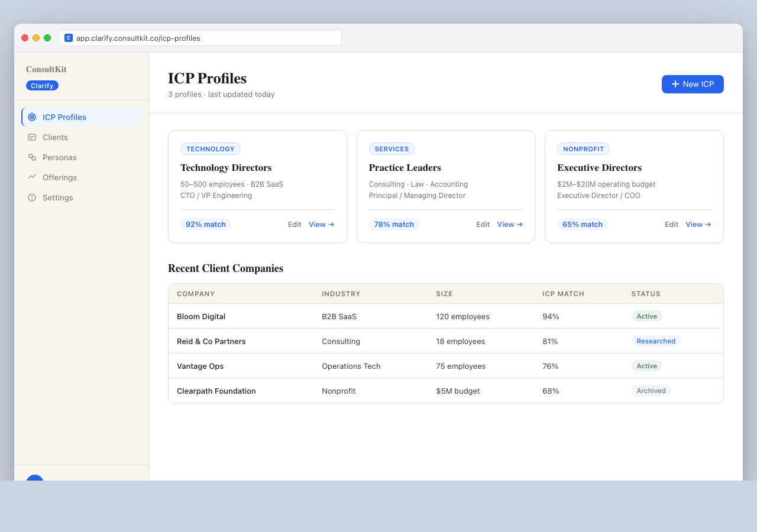Click the Researched status badge for Reid & Co
The height and width of the screenshot is (532, 757).
coord(656,340)
